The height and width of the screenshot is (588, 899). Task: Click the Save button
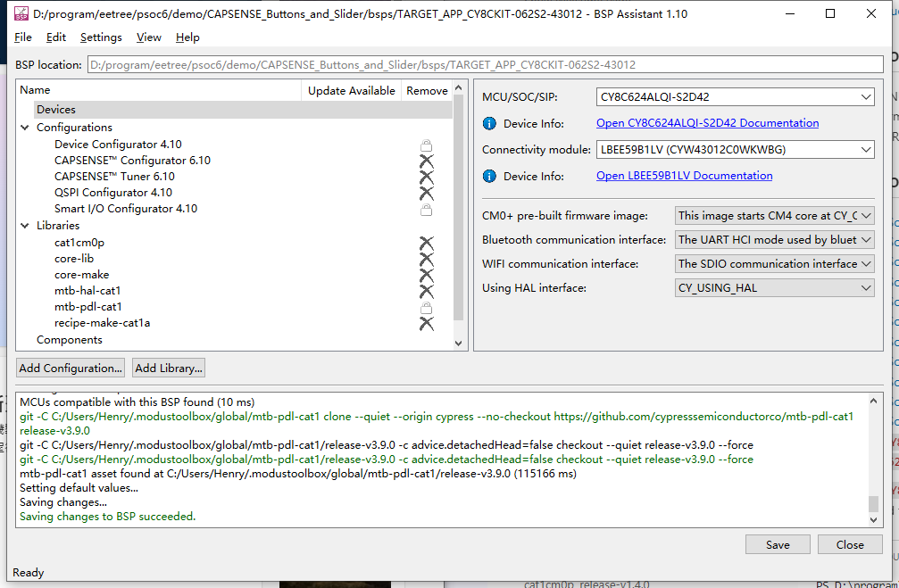click(x=778, y=544)
